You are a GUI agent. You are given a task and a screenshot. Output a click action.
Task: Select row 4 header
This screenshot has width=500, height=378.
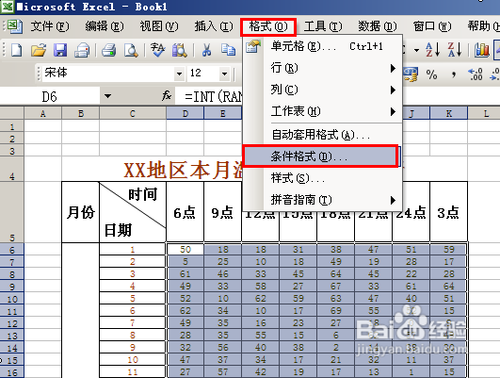point(12,169)
